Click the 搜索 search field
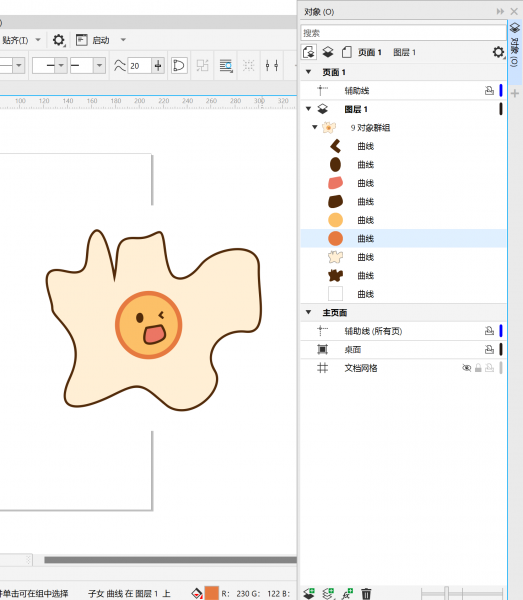Image resolution: width=523 pixels, height=600 pixels. click(403, 33)
